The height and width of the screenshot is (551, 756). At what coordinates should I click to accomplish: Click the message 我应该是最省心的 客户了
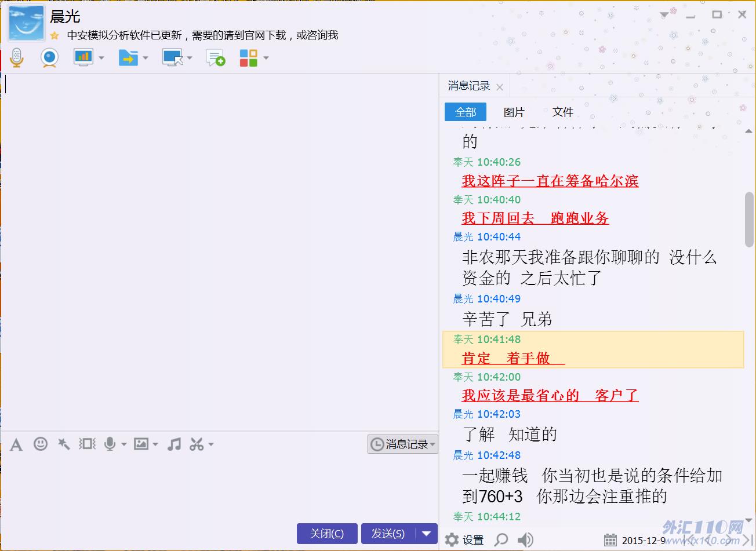(550, 396)
